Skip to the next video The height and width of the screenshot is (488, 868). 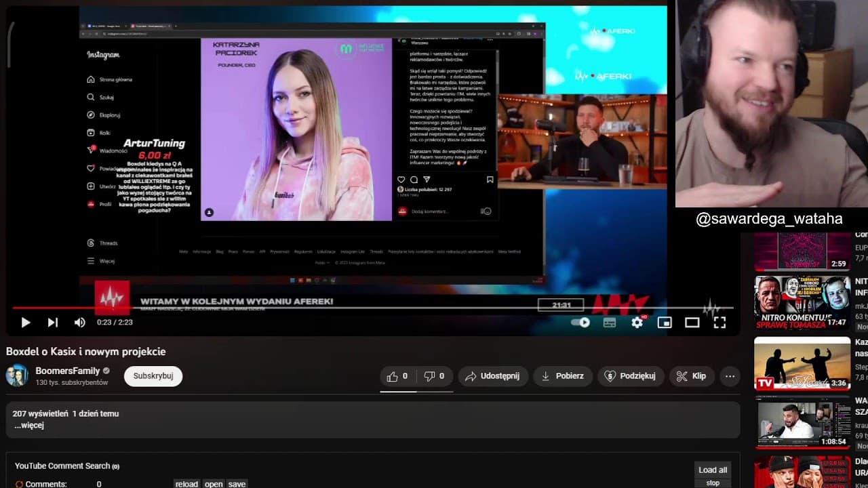[53, 323]
